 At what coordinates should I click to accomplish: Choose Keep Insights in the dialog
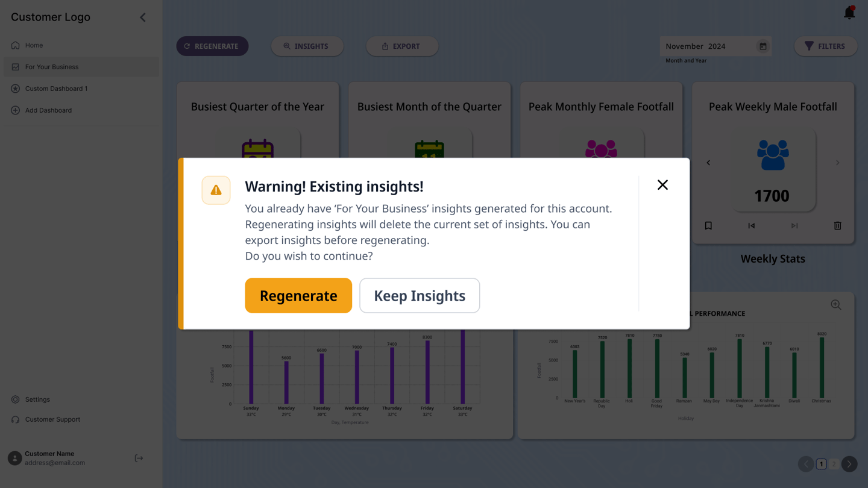point(420,296)
